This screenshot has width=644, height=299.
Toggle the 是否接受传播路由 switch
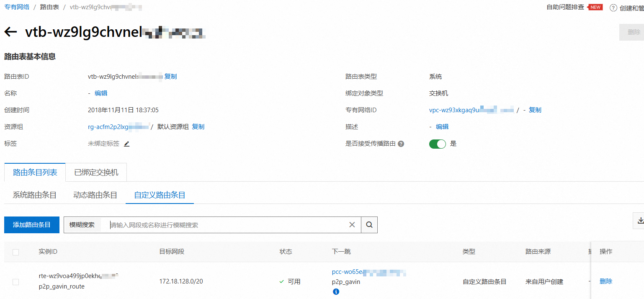point(438,144)
